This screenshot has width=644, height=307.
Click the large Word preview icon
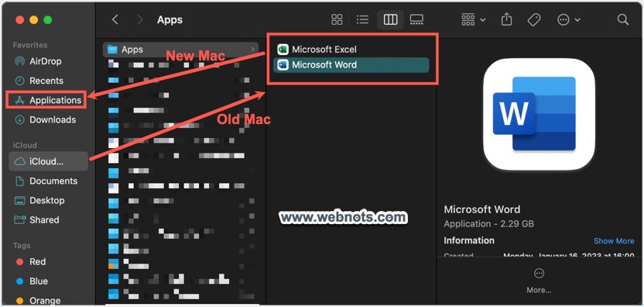click(x=539, y=115)
